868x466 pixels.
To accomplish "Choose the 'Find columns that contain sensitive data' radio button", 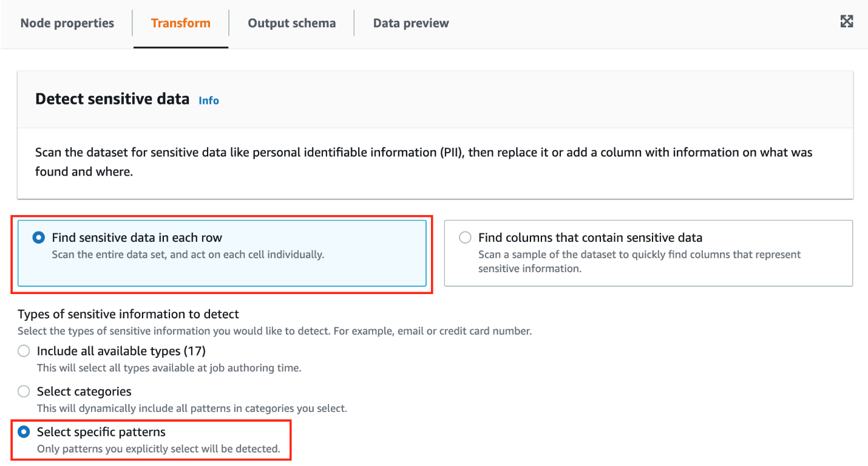I will pyautogui.click(x=465, y=238).
